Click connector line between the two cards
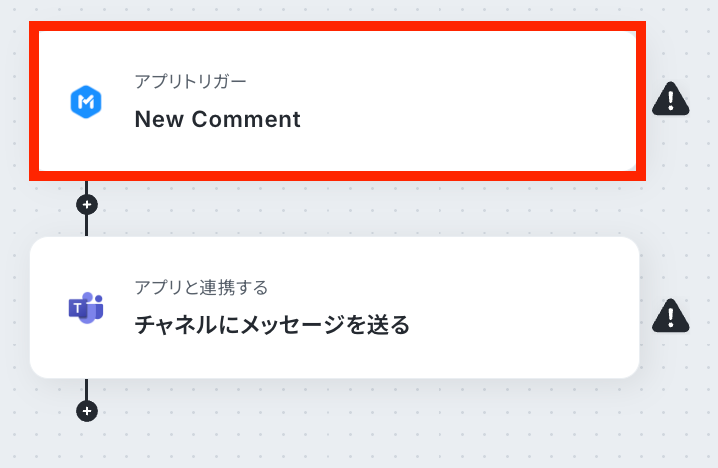Image resolution: width=718 pixels, height=468 pixels. (x=87, y=225)
